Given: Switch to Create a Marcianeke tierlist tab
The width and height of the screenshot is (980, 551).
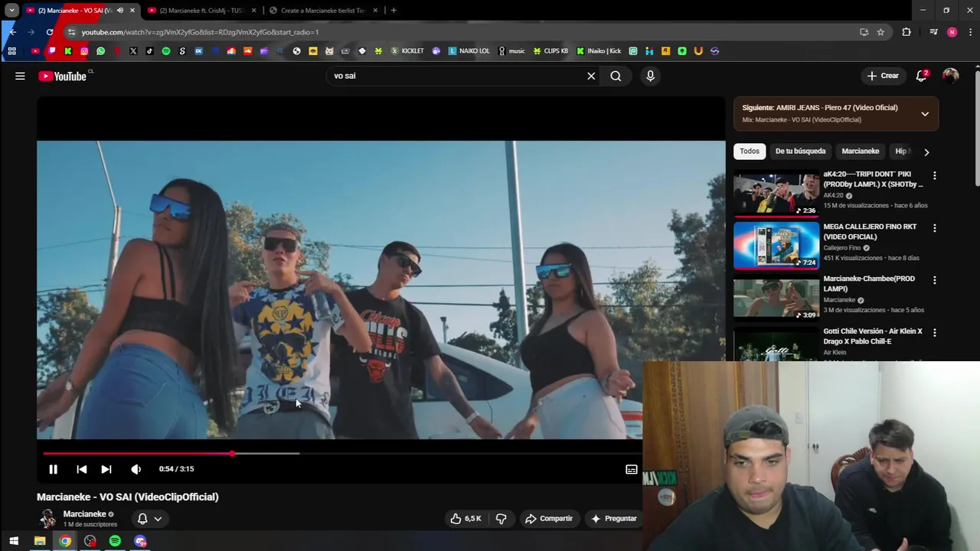Looking at the screenshot, I should click(x=323, y=11).
